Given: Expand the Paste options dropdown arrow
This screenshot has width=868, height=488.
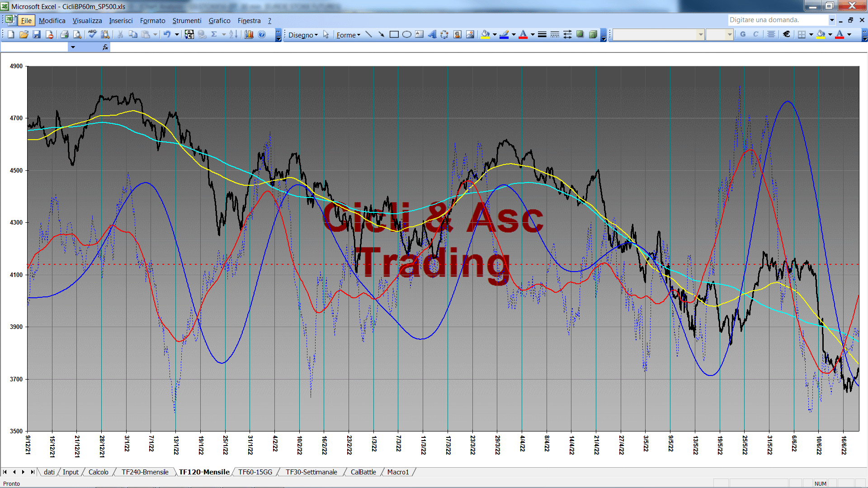Looking at the screenshot, I should 155,35.
